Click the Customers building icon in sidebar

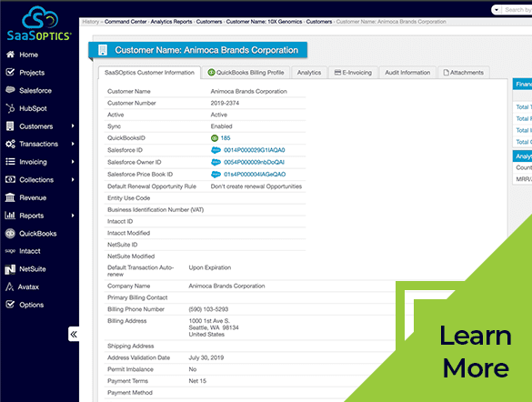coord(10,126)
